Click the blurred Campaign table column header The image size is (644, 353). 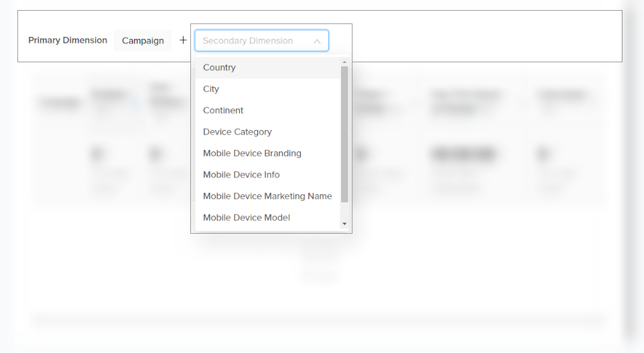click(x=60, y=102)
